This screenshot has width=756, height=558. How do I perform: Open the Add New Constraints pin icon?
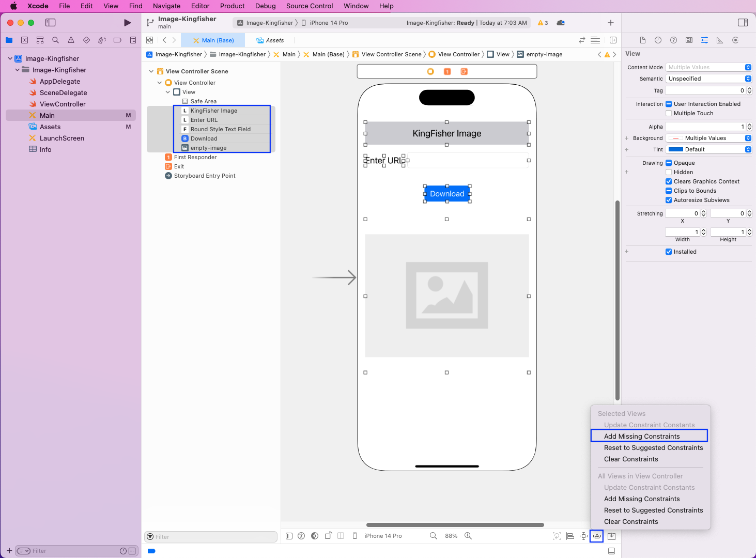(583, 536)
